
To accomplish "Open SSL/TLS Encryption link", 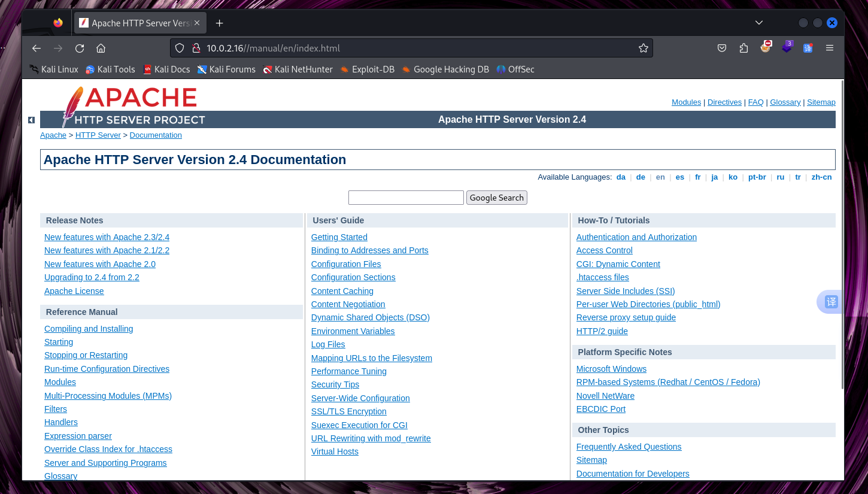I will 349,411.
